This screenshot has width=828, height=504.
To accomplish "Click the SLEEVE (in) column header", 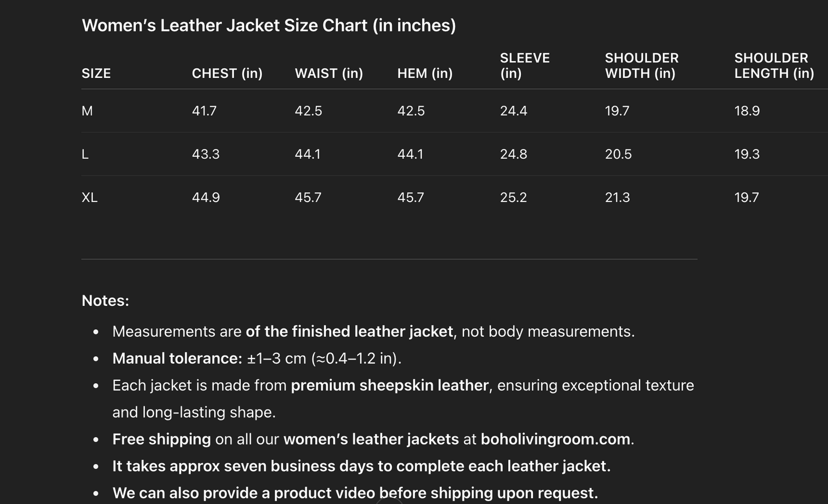I will click(x=524, y=65).
